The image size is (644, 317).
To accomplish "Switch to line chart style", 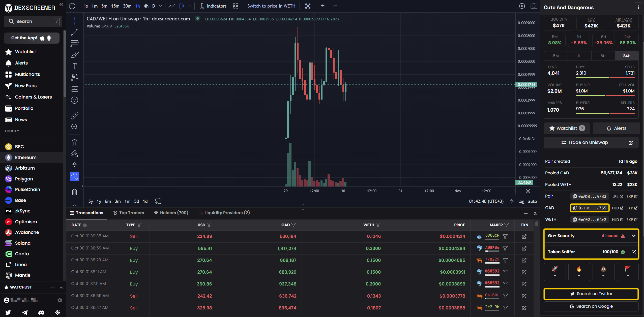I will point(172,6).
